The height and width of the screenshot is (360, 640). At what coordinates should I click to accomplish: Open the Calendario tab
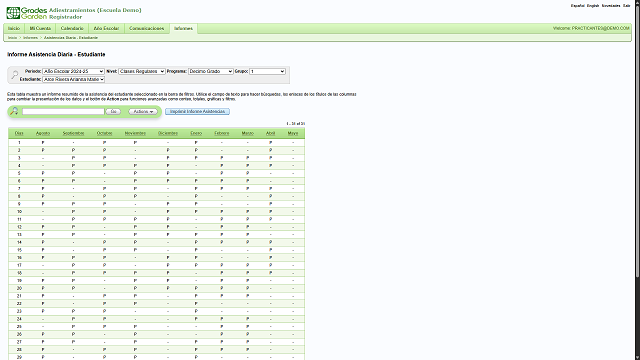click(72, 28)
